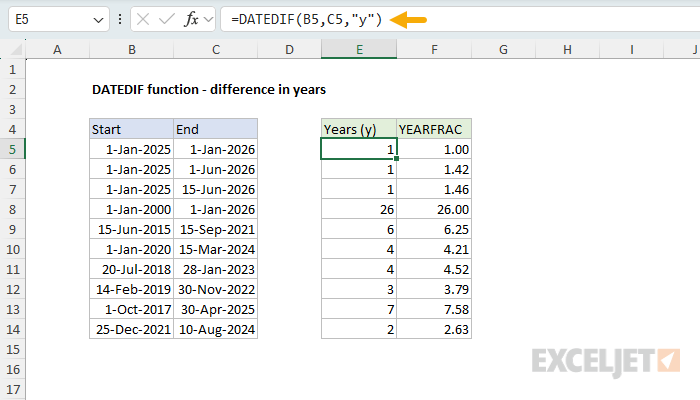Select the End date 28-Jan-2023
The width and height of the screenshot is (700, 400).
(x=216, y=269)
